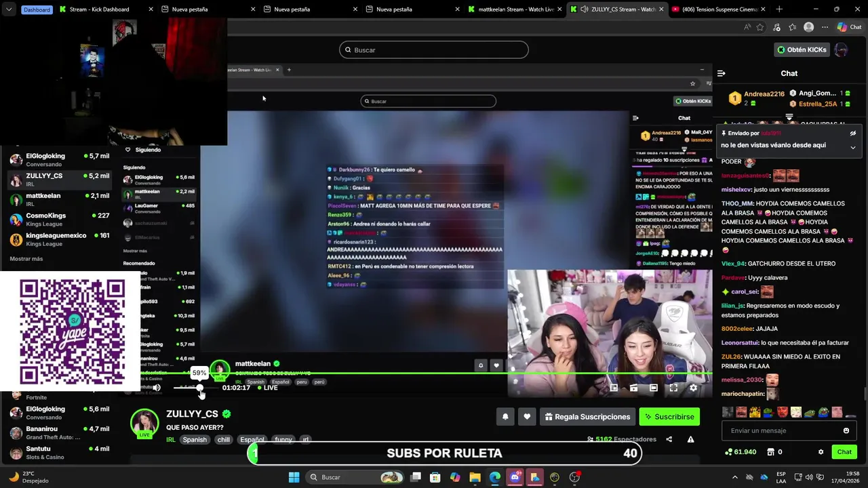
Task: Add this page to favorites star
Action: tap(760, 27)
